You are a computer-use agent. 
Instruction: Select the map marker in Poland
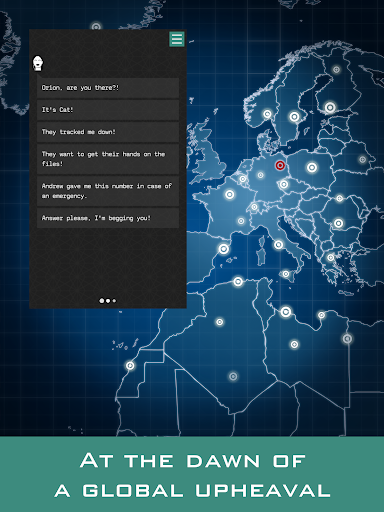tap(312, 167)
